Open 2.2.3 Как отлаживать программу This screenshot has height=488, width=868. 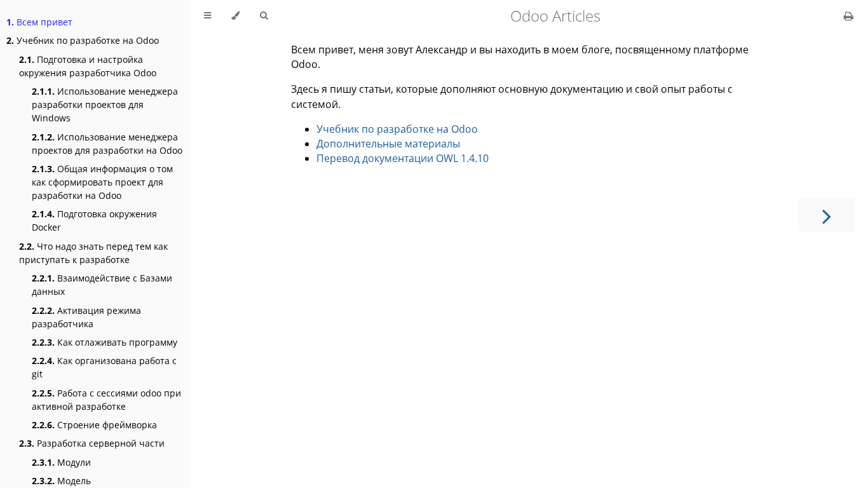click(x=105, y=342)
